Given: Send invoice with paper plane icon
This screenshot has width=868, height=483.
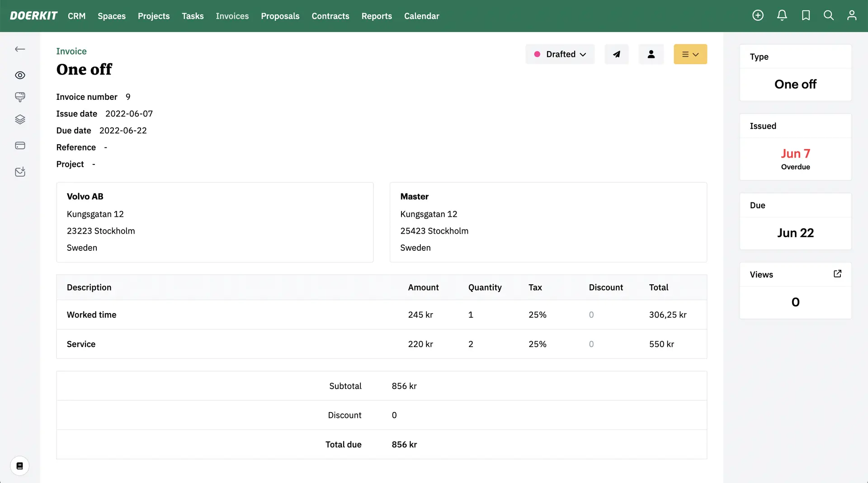Looking at the screenshot, I should [616, 54].
